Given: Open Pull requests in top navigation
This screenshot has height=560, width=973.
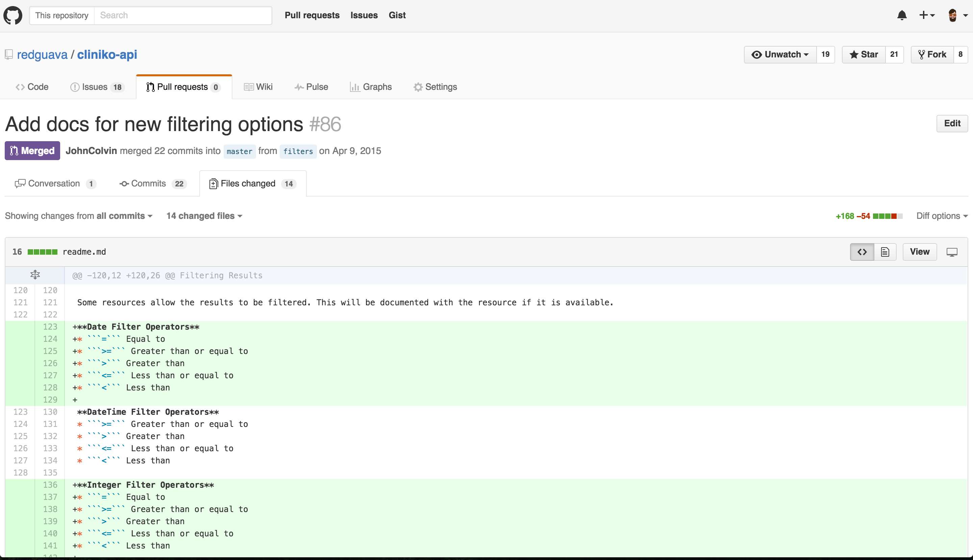Looking at the screenshot, I should click(312, 16).
